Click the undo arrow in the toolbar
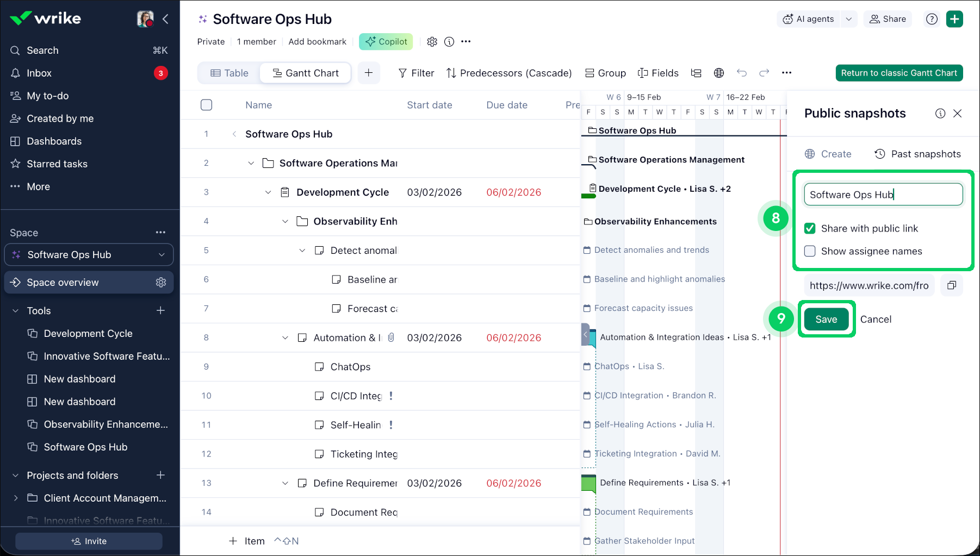Viewport: 980px width, 556px height. (x=742, y=73)
